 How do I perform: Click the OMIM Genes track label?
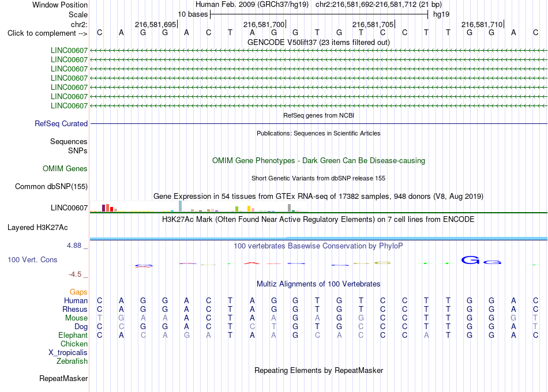(65, 169)
